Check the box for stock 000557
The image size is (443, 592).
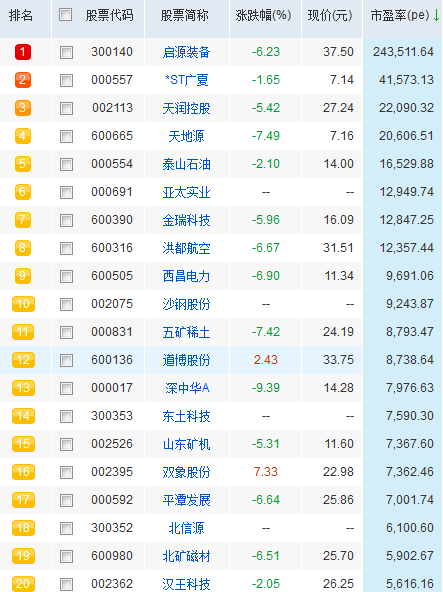(x=66, y=80)
